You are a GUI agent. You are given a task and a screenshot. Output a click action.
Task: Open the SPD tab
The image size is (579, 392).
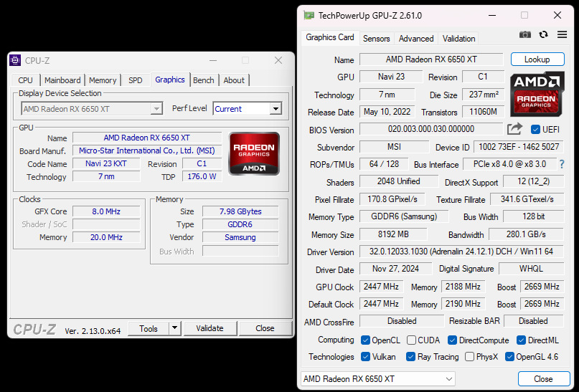[x=135, y=80]
